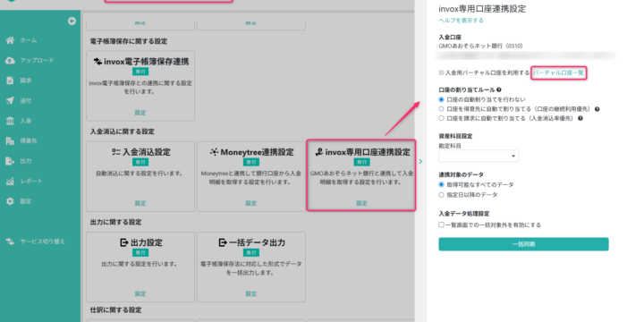
Task: Open 設定 link in invox電子帳簿保存連携 card
Action: coord(140,113)
